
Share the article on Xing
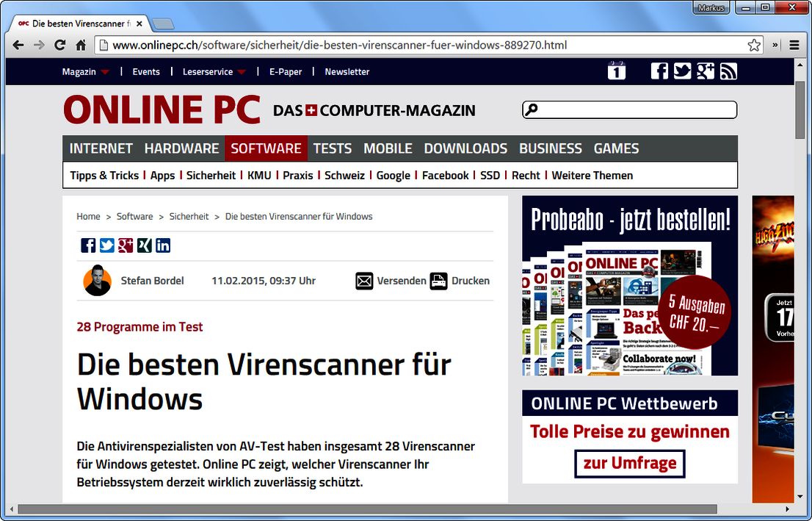[x=144, y=245]
